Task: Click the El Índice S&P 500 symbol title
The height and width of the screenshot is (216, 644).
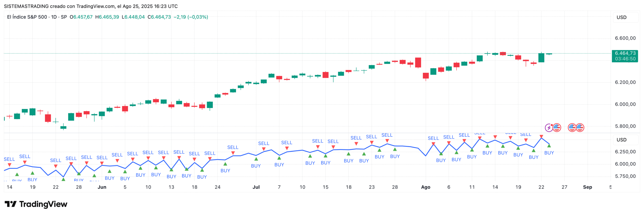Action: 27,17
